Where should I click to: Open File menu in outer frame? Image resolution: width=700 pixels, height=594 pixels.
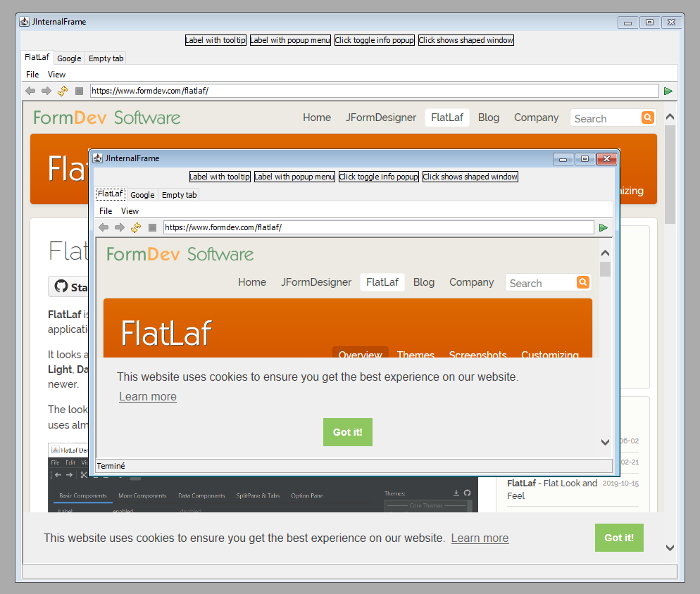pos(32,75)
